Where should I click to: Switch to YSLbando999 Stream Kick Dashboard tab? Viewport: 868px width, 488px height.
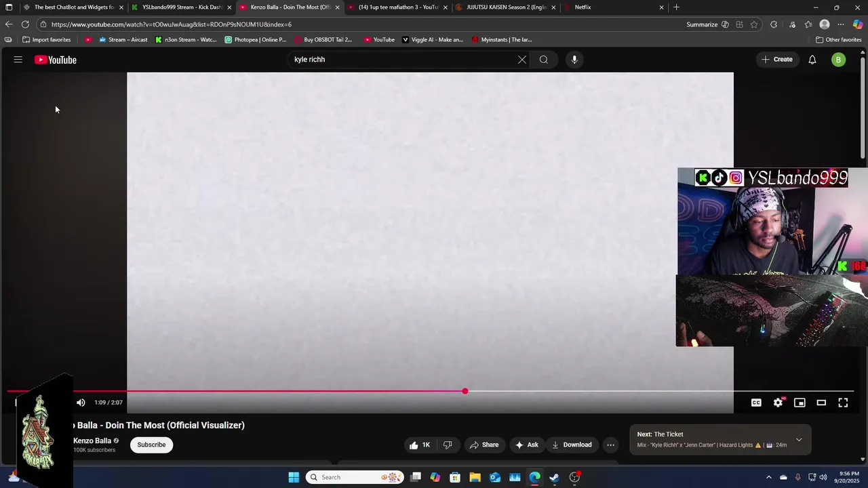pos(182,7)
